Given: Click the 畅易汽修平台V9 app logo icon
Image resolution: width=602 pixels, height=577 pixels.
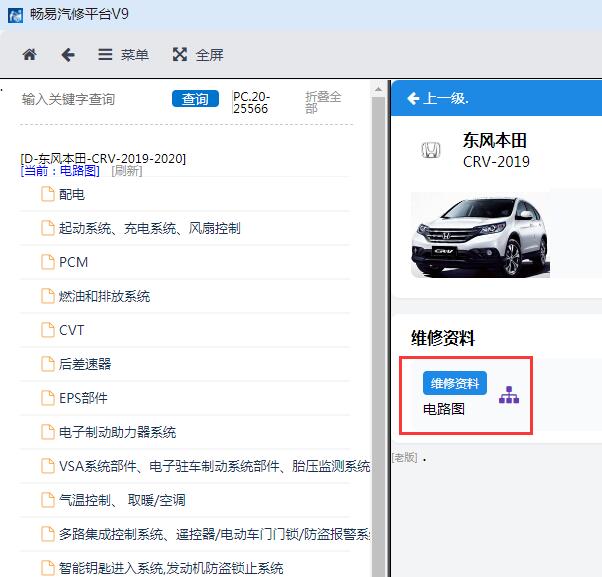Looking at the screenshot, I should tap(15, 15).
